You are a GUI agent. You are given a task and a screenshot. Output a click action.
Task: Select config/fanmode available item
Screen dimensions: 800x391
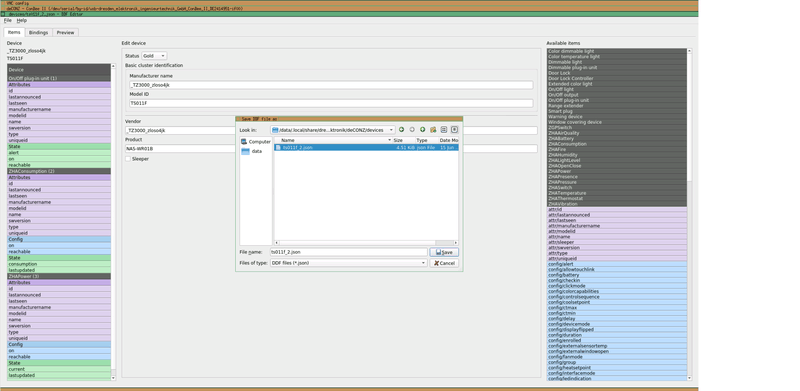click(617, 357)
